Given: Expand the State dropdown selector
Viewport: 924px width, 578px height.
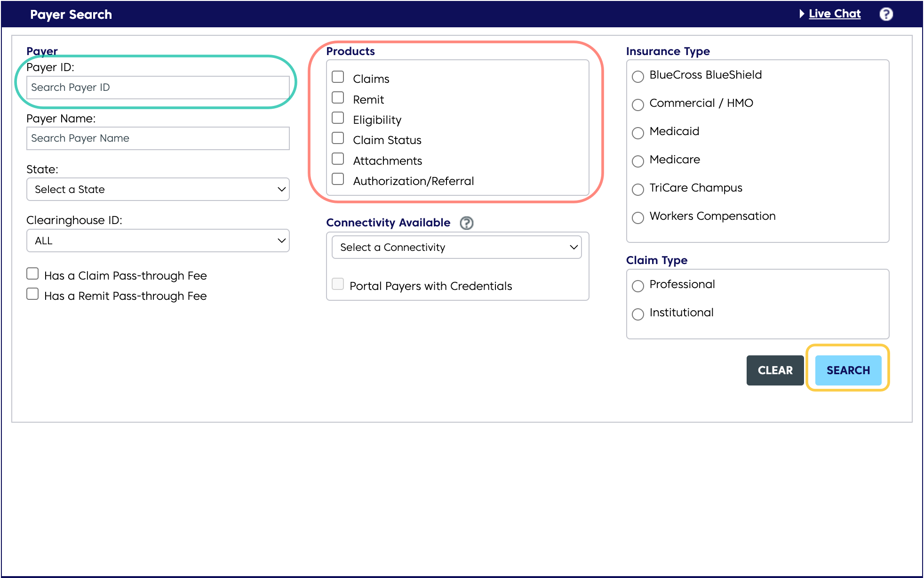Looking at the screenshot, I should (158, 189).
